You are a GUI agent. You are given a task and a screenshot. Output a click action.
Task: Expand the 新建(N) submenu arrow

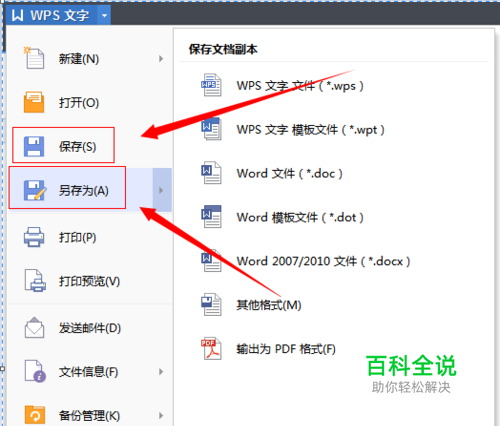(x=161, y=59)
